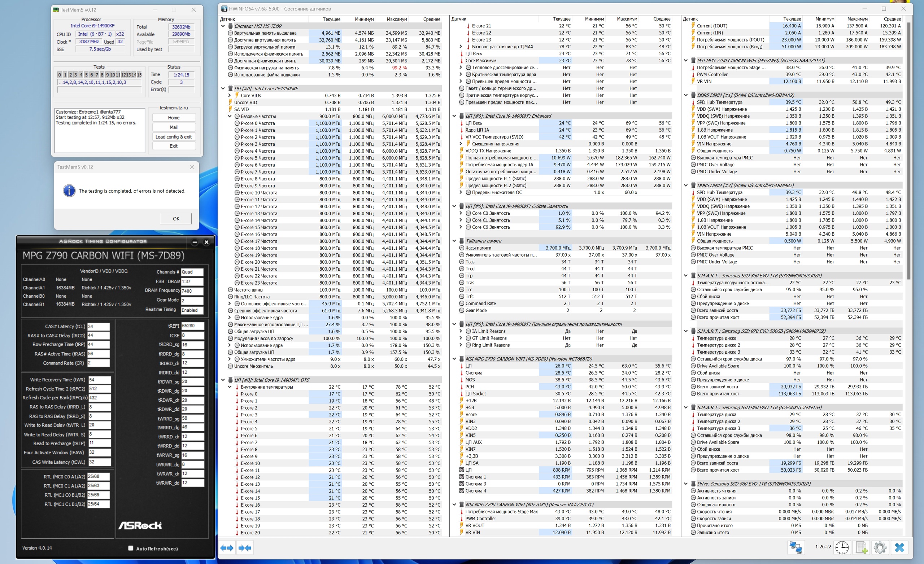Screen dimensions: 924x564
Task: Select test number 15 box in TestMem5
Action: point(139,75)
